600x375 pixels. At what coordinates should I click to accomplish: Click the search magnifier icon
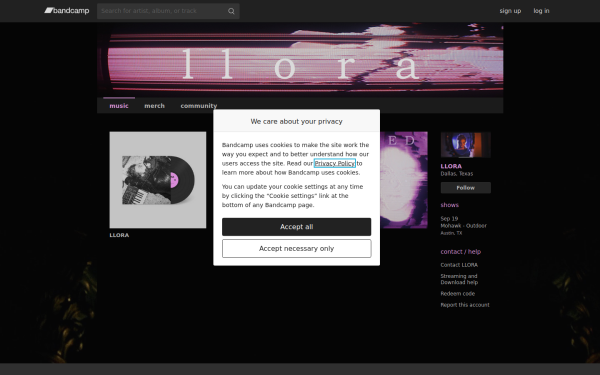[231, 11]
